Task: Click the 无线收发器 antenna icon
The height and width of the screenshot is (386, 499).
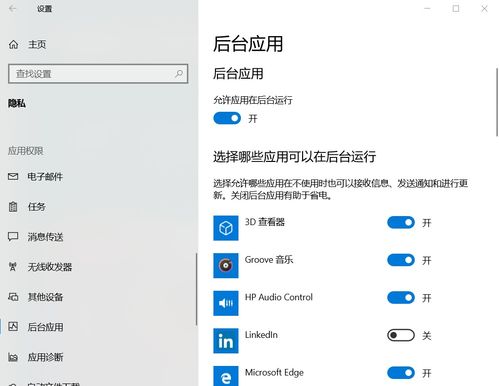Action: pos(13,267)
